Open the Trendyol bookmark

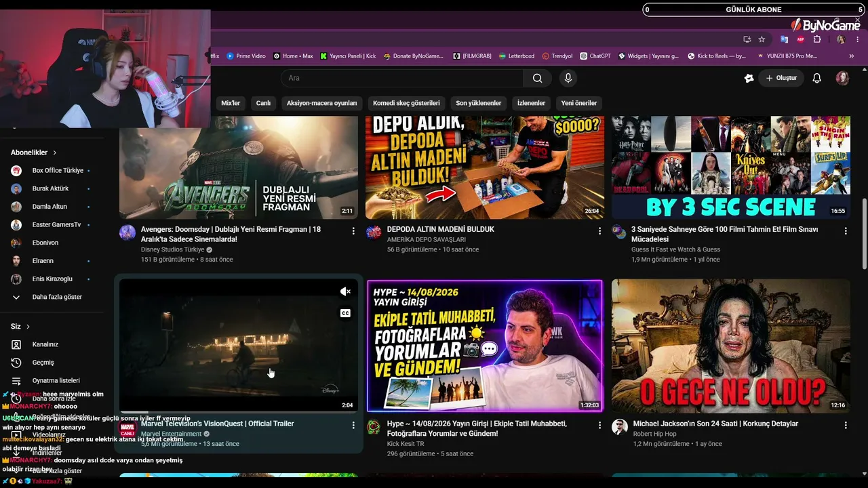point(557,56)
